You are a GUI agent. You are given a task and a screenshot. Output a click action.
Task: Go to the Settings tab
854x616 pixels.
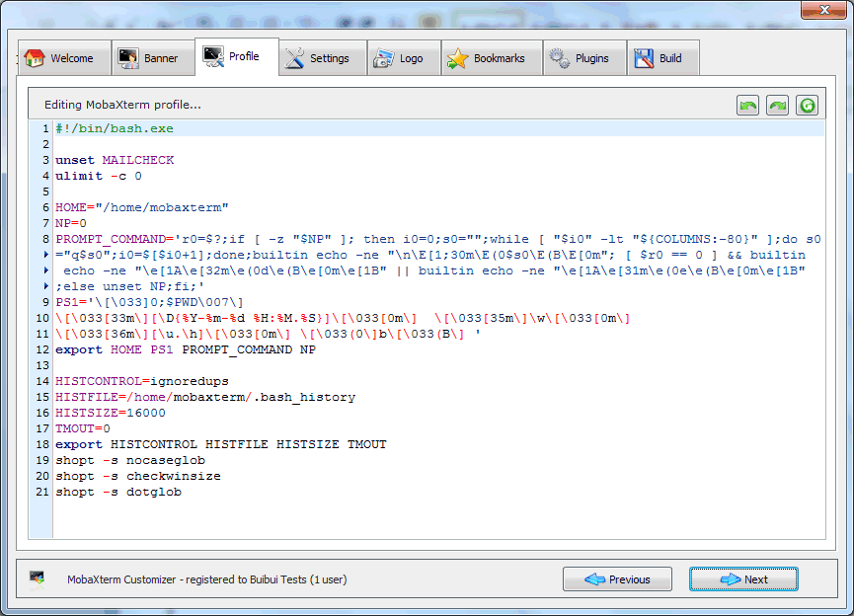pyautogui.click(x=323, y=57)
